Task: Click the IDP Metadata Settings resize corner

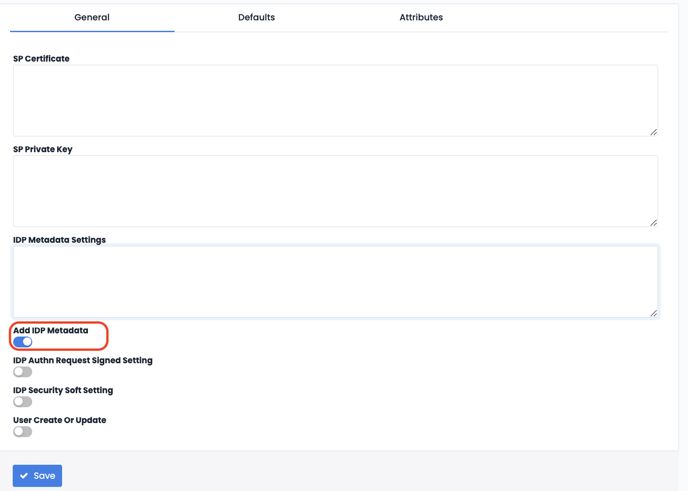Action: coord(653,313)
